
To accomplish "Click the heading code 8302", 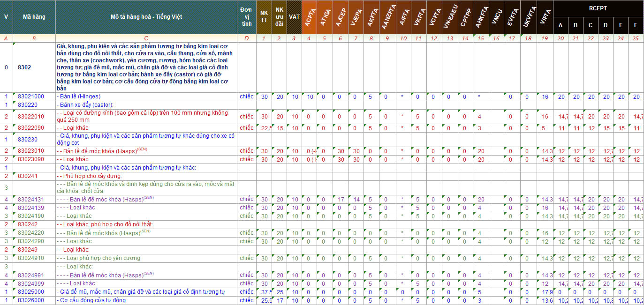I will 24,67.
